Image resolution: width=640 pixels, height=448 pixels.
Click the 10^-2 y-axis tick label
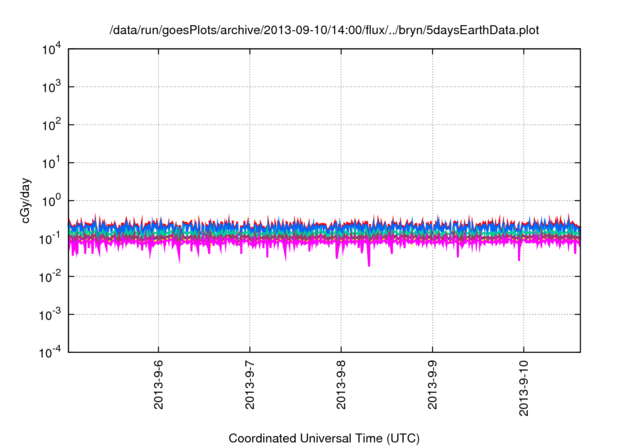pyautogui.click(x=50, y=277)
